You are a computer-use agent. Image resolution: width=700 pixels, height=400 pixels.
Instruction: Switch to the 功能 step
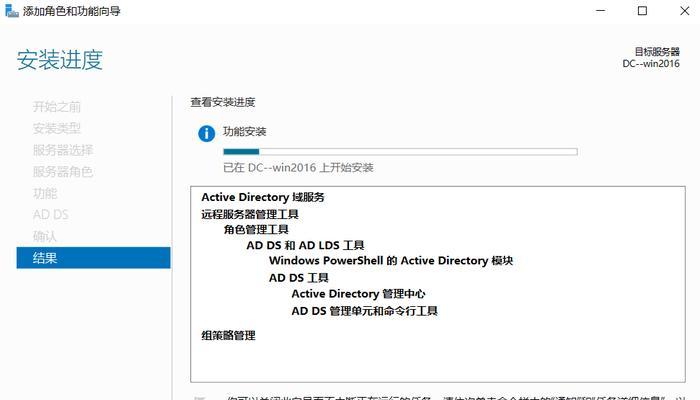[45, 193]
